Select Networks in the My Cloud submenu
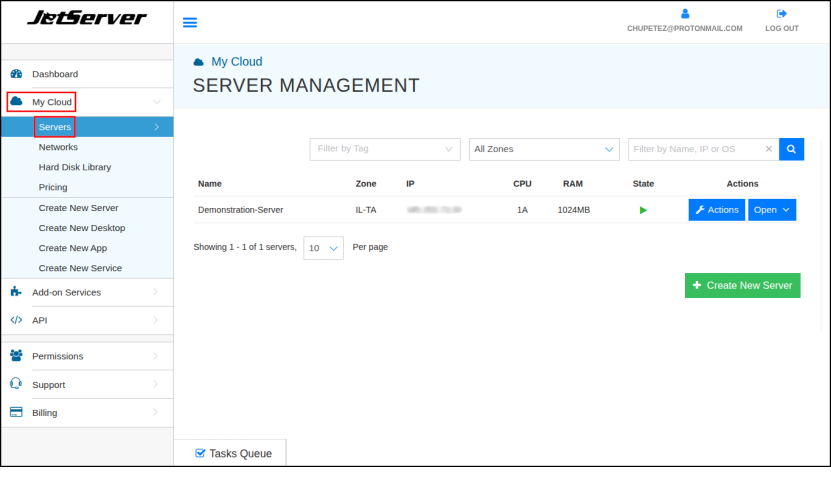Image resolution: width=831 pixels, height=497 pixels. coord(58,147)
